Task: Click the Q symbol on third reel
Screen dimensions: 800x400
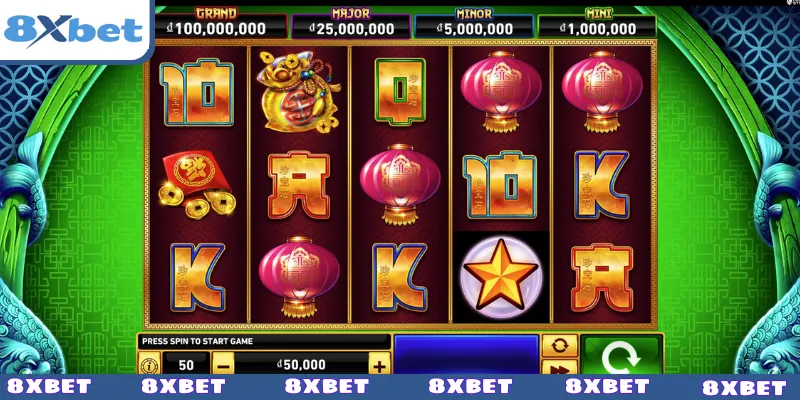Action: pyautogui.click(x=400, y=92)
